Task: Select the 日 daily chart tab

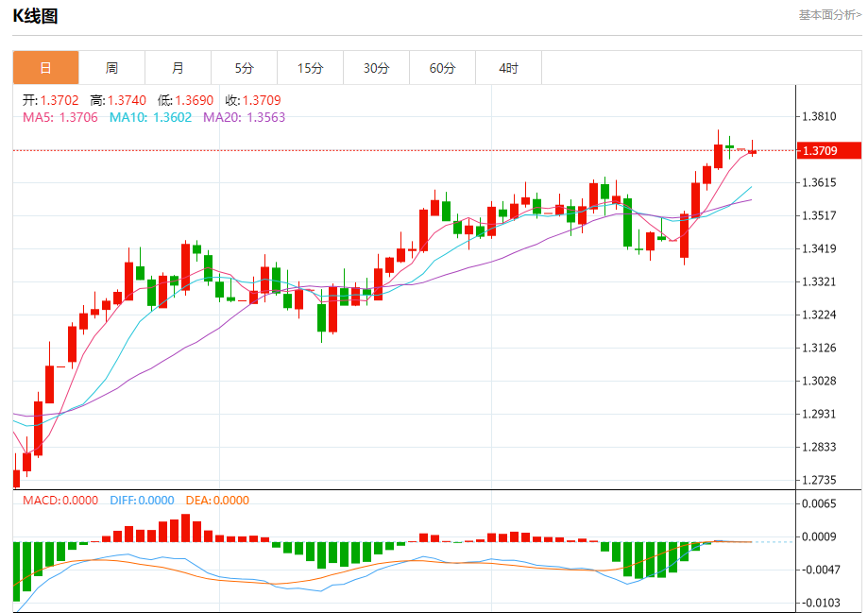Action: pyautogui.click(x=45, y=68)
